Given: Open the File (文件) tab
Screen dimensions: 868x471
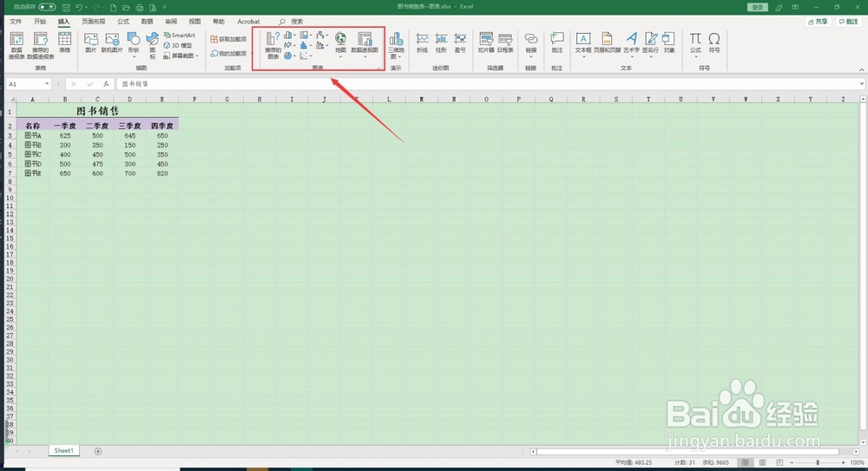Looking at the screenshot, I should (x=16, y=22).
